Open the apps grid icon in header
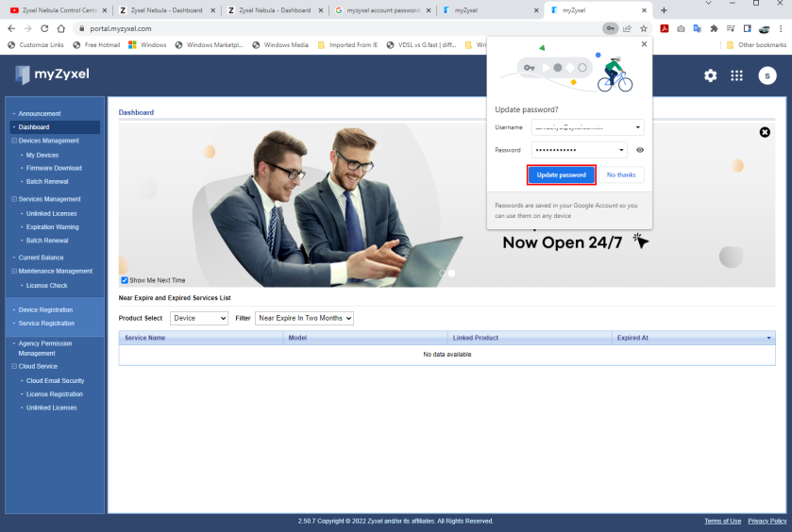Image resolution: width=792 pixels, height=532 pixels. [x=737, y=75]
